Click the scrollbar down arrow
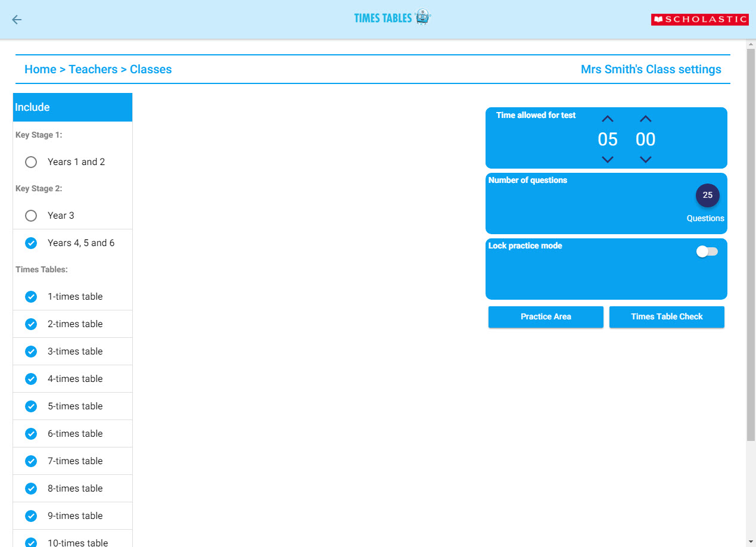Viewport: 756px width, 547px height. click(751, 541)
